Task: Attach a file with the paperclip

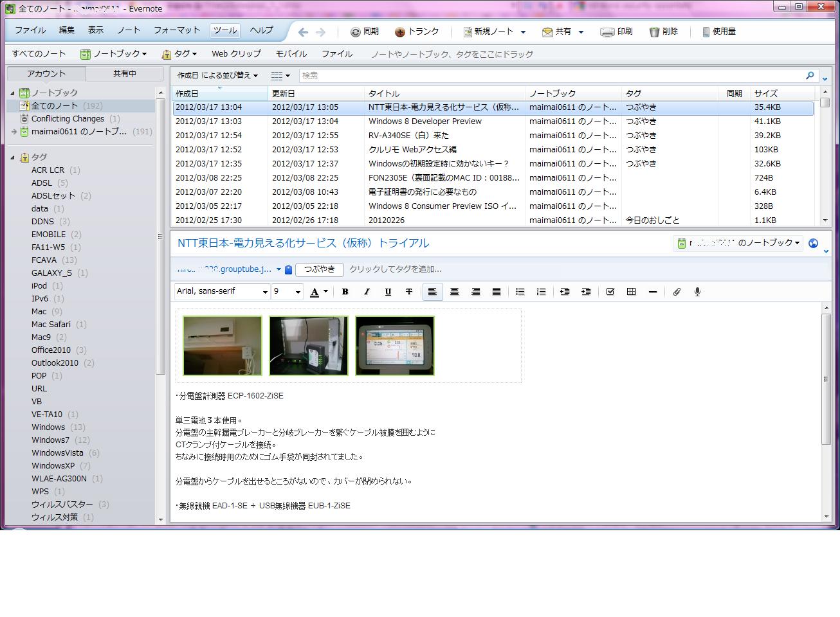Action: (677, 292)
